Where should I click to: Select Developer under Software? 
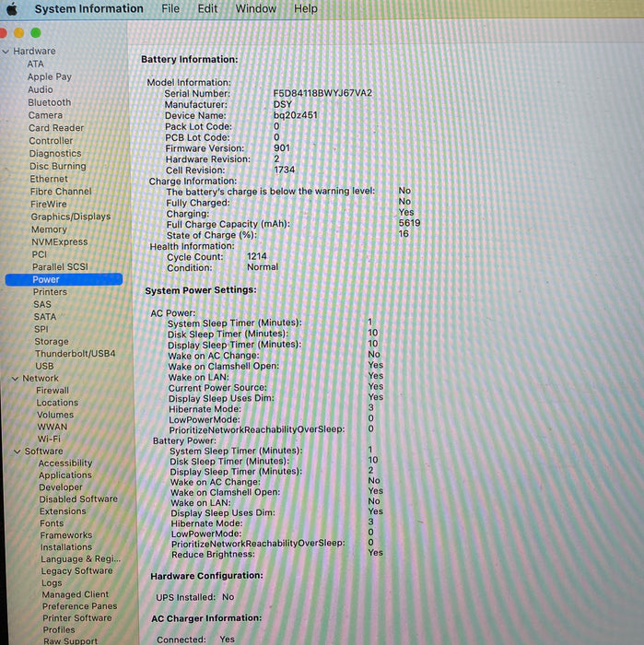click(x=61, y=487)
